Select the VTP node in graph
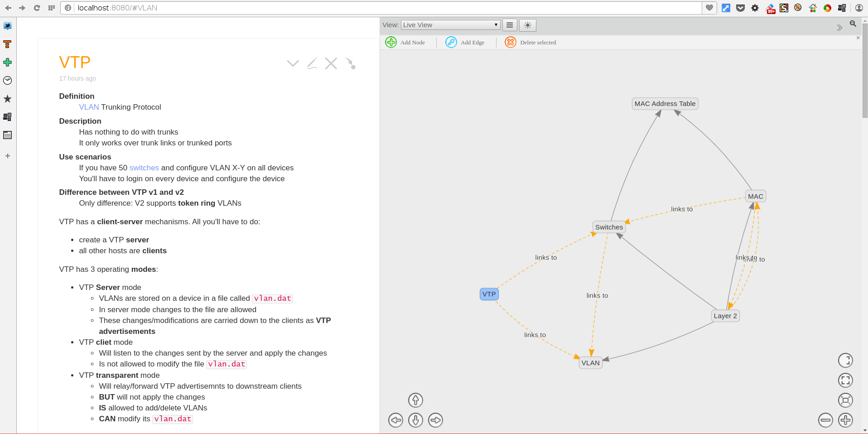Image resolution: width=868 pixels, height=434 pixels. pos(489,294)
